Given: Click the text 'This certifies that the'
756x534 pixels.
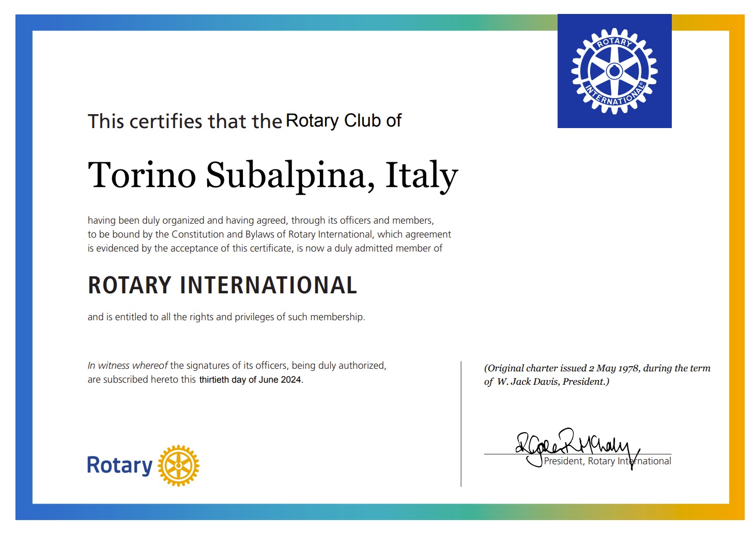Looking at the screenshot, I should tap(184, 122).
